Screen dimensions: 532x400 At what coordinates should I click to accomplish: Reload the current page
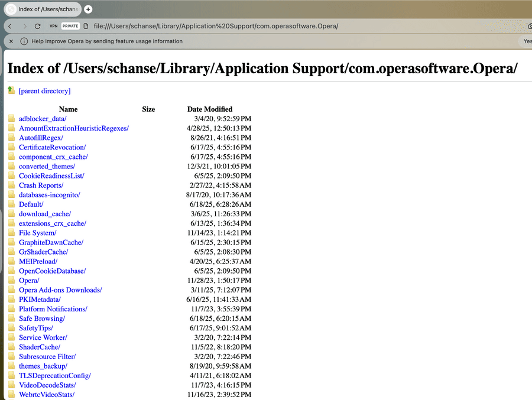pyautogui.click(x=38, y=26)
